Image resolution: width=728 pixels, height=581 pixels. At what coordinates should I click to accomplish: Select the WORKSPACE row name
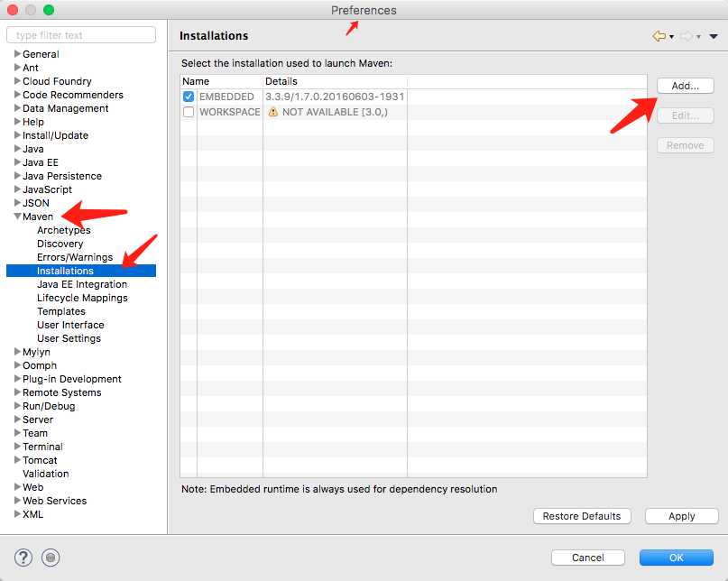point(230,112)
